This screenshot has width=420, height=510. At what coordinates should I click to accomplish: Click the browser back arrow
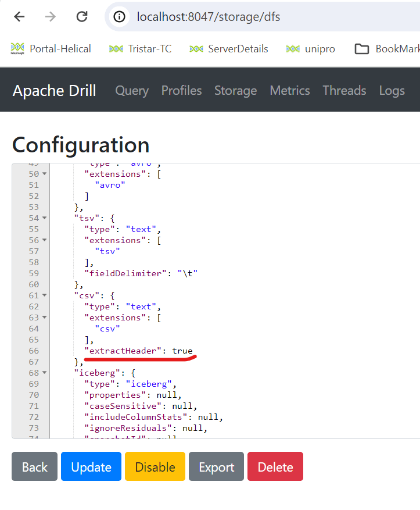(20, 17)
